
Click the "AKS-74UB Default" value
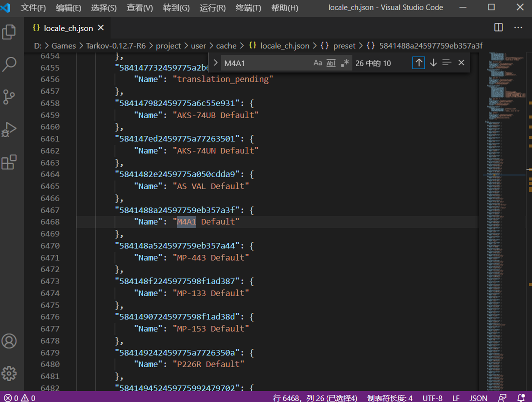(216, 115)
